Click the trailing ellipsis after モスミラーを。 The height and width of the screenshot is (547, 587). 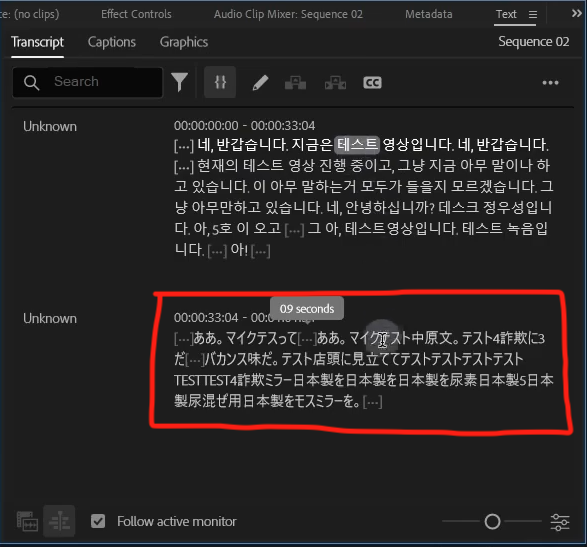tap(372, 402)
